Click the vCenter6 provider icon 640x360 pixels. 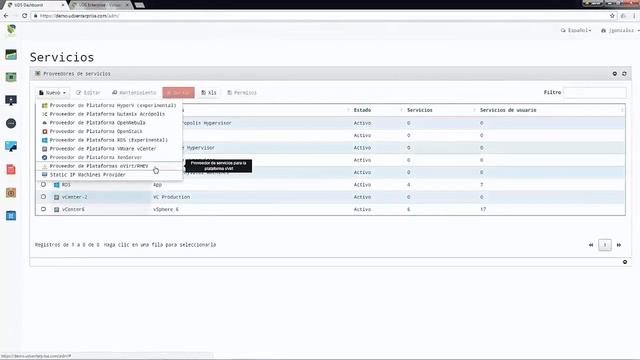[x=57, y=209]
